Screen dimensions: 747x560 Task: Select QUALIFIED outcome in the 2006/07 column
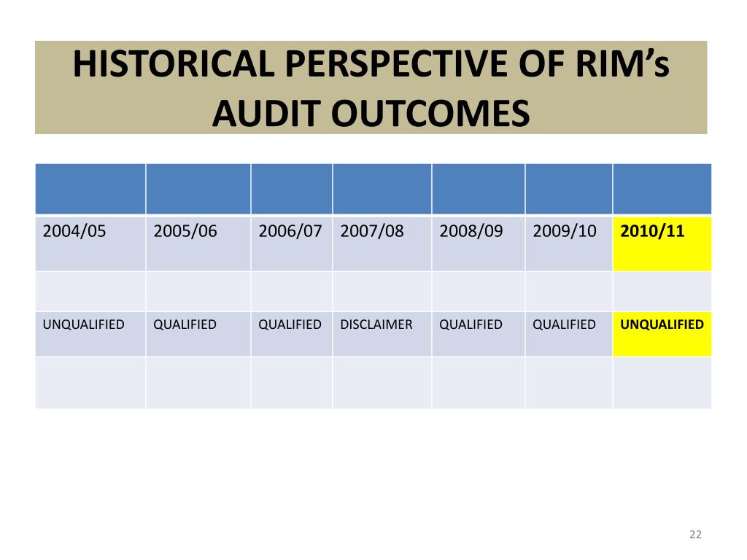pyautogui.click(x=292, y=334)
